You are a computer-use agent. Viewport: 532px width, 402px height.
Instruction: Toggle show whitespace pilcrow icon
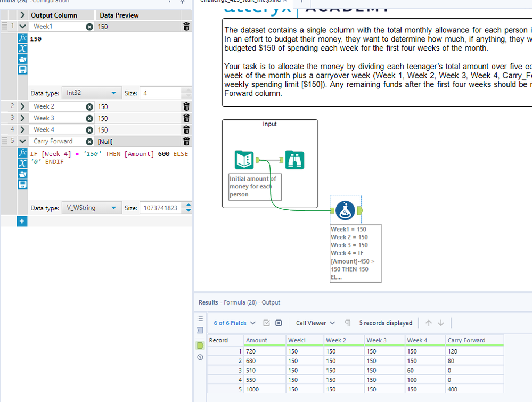[347, 323]
